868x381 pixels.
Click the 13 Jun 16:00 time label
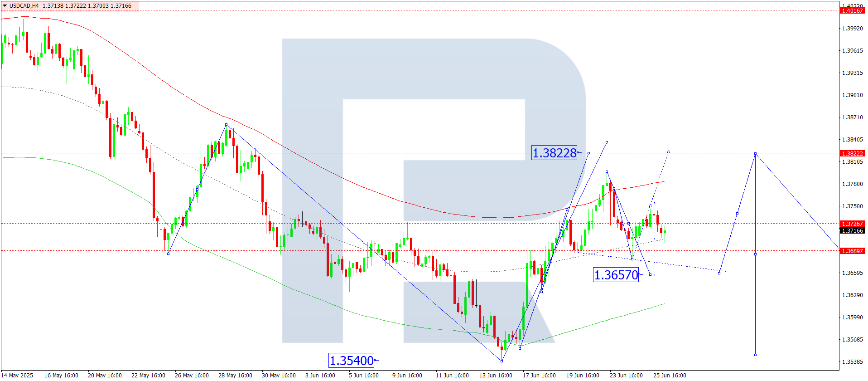(x=496, y=375)
